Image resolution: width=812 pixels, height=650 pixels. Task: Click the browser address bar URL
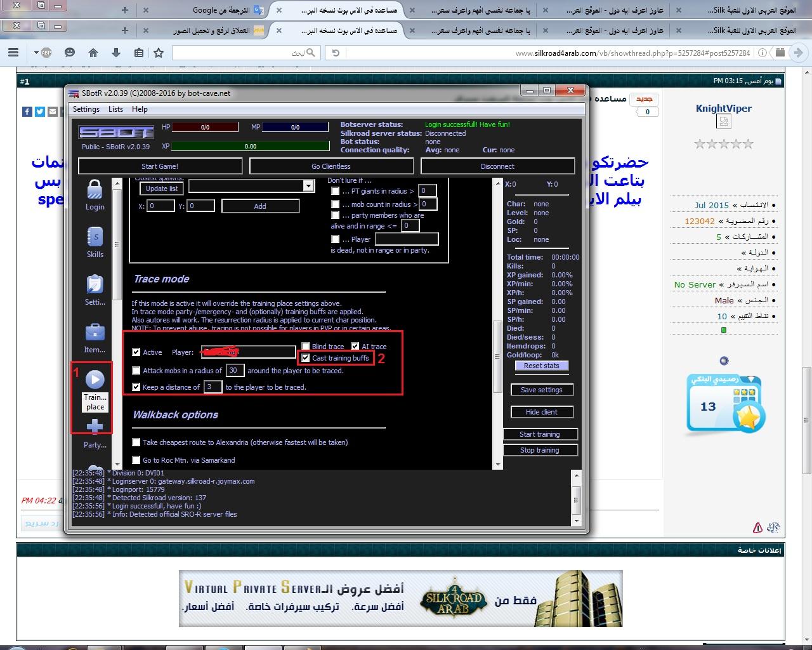tap(632, 53)
